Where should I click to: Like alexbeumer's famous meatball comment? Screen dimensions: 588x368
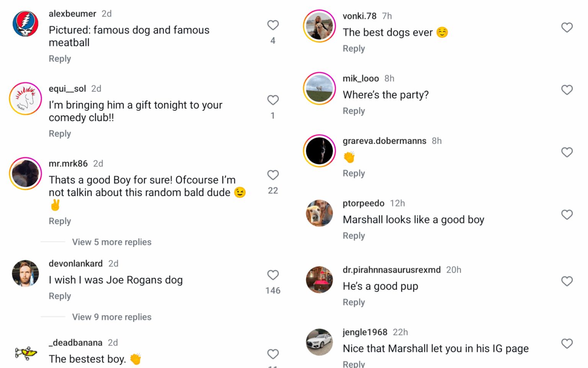(x=273, y=25)
